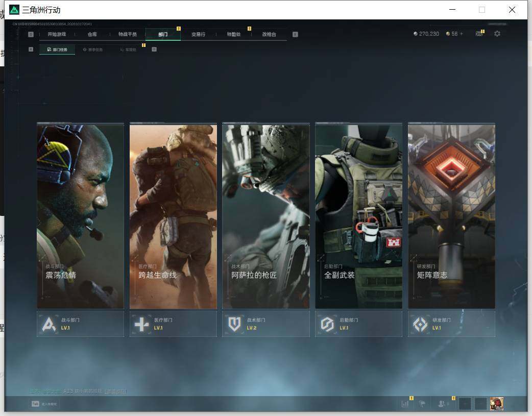Viewport: 532px width, 416px height.
Task: Open the 震荡危情 mission card
Action: 80,216
